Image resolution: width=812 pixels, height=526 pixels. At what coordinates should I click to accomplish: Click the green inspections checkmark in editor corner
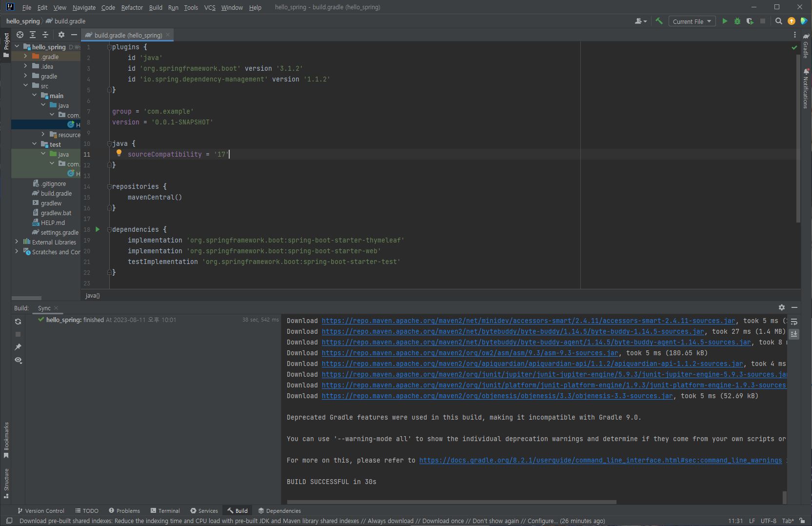pos(794,47)
